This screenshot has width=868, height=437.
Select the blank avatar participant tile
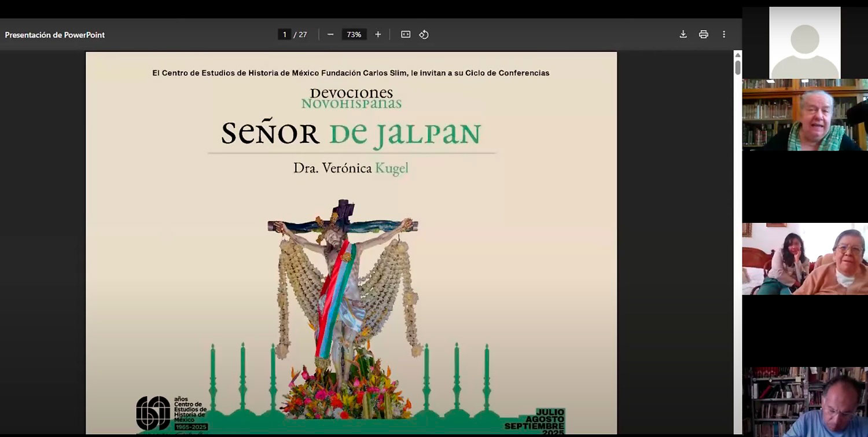[x=804, y=43]
